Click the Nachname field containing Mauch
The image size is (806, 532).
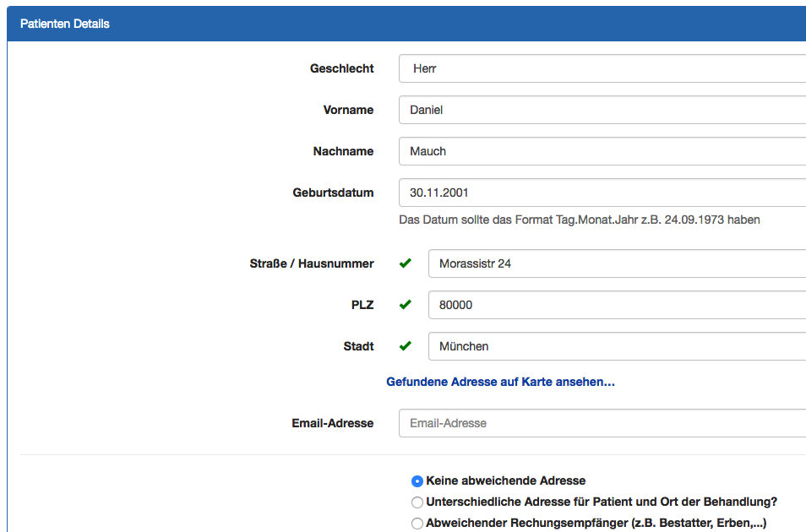pyautogui.click(x=602, y=151)
